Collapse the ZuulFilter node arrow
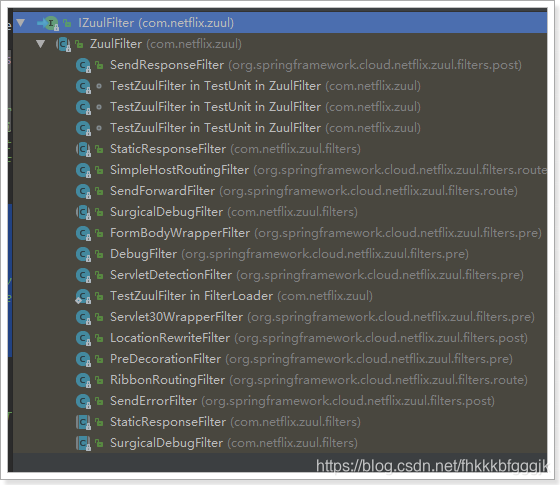Viewport: 560px width, 485px height. [x=41, y=44]
